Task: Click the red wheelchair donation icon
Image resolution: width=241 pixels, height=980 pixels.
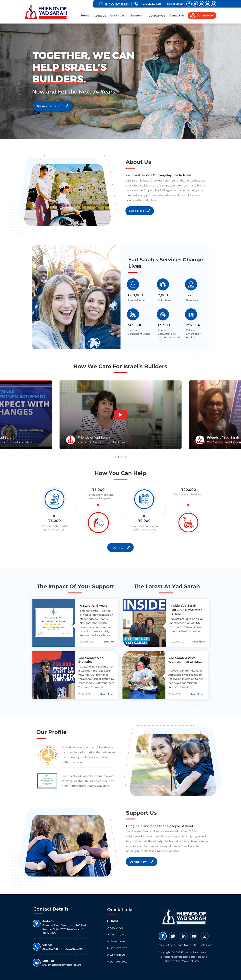Action: click(x=188, y=522)
